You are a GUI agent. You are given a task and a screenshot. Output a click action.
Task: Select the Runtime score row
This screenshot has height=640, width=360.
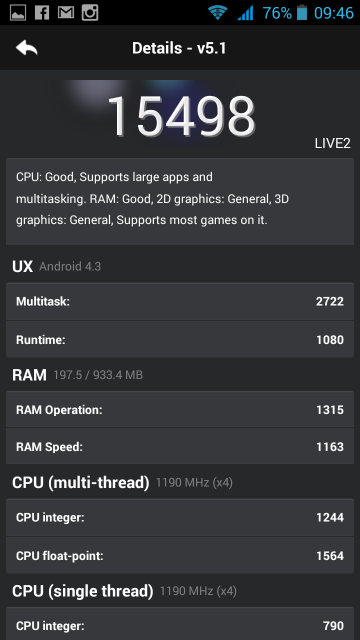click(180, 340)
